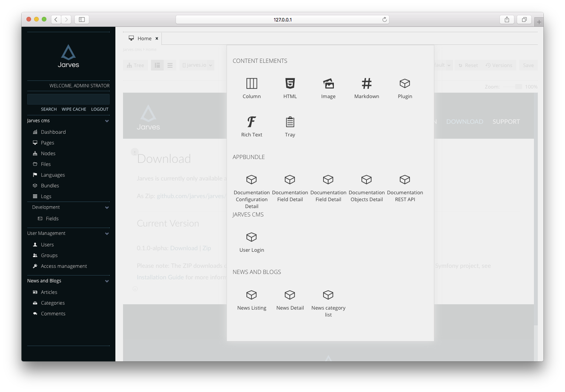Select DOWNLOAD in the page navigation
Image resolution: width=565 pixels, height=392 pixels.
(x=465, y=121)
